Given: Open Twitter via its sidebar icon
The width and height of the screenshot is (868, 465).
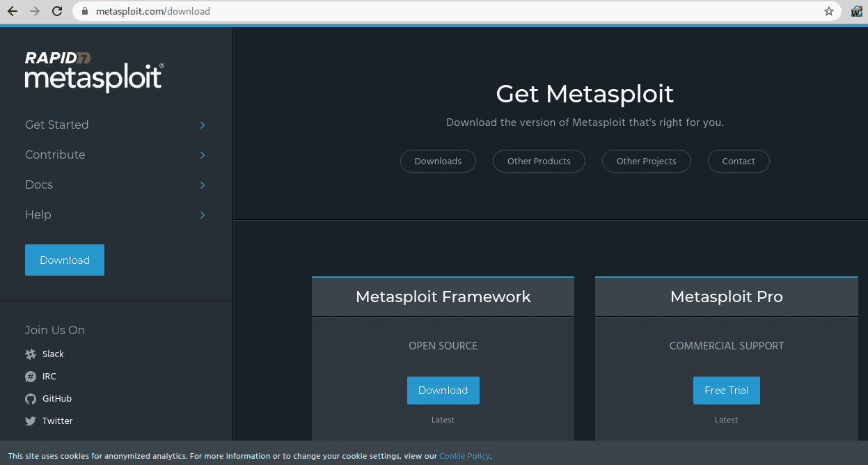Looking at the screenshot, I should point(31,420).
